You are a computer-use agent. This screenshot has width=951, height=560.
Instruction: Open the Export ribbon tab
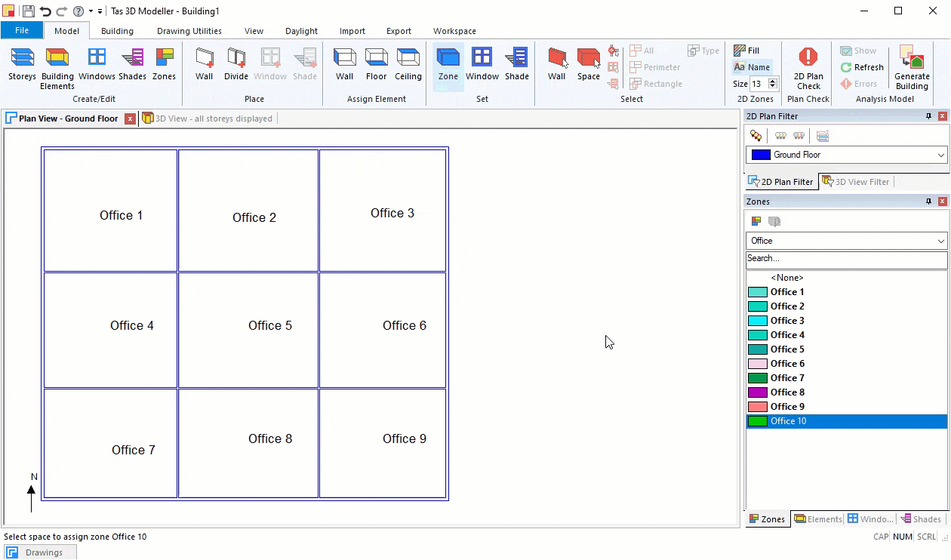399,31
